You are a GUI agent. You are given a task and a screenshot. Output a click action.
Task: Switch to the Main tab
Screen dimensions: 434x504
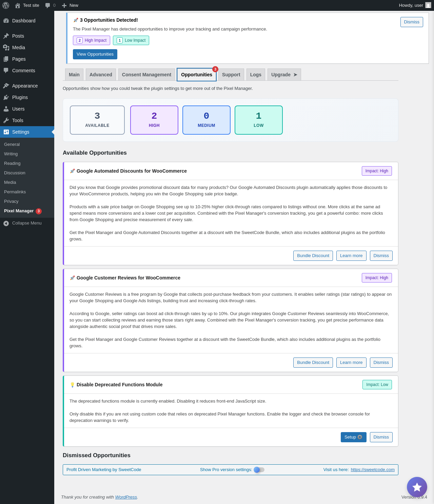point(74,75)
